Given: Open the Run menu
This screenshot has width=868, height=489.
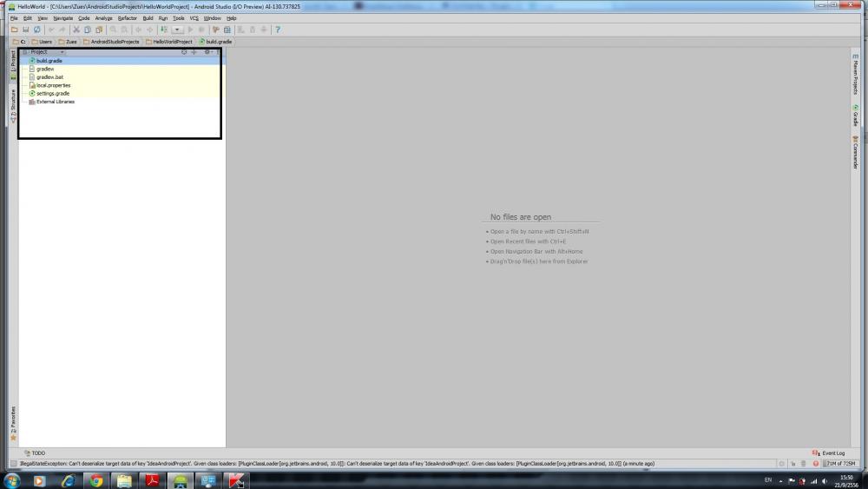Looking at the screenshot, I should [x=163, y=18].
